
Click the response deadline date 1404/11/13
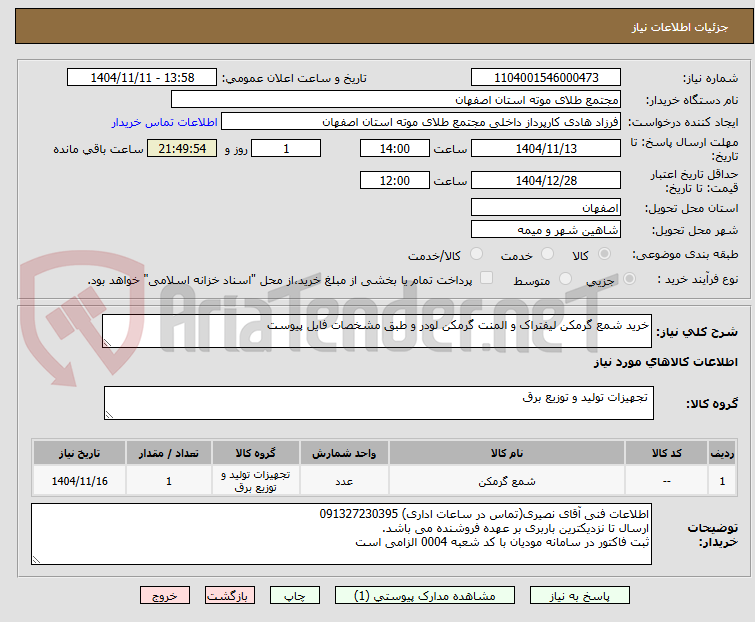[x=546, y=148]
